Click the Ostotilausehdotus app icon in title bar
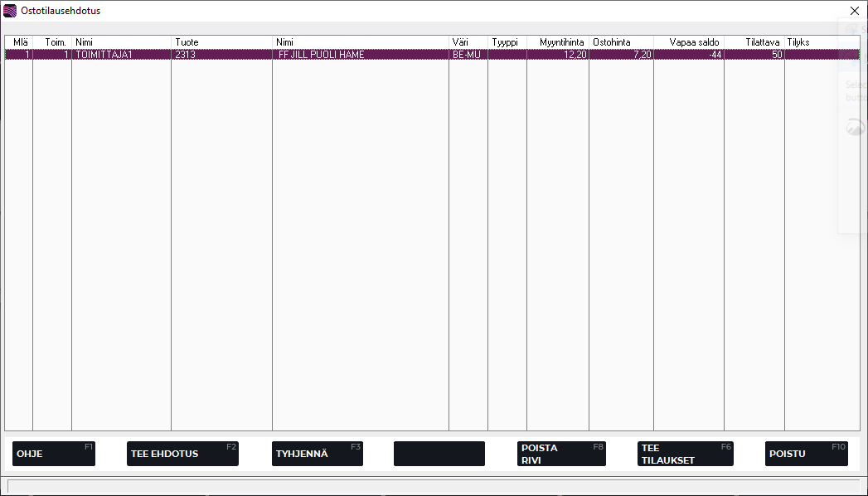Viewport: 868px width, 496px height. click(10, 11)
